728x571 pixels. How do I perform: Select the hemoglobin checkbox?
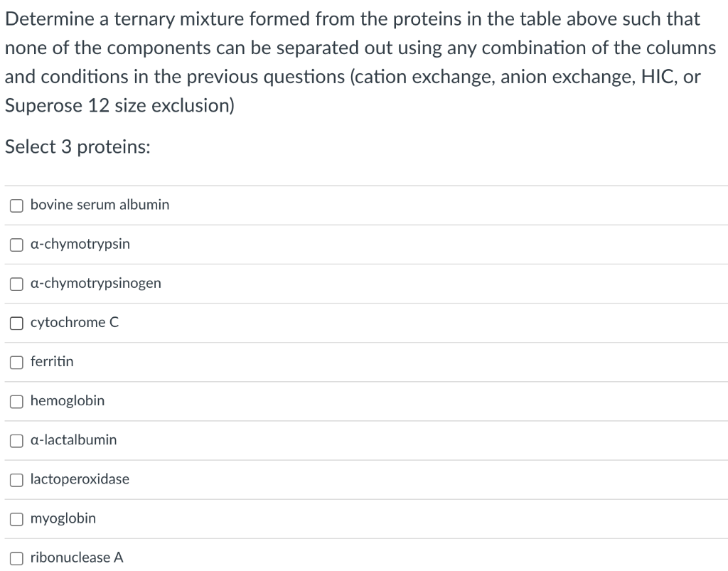(15, 400)
